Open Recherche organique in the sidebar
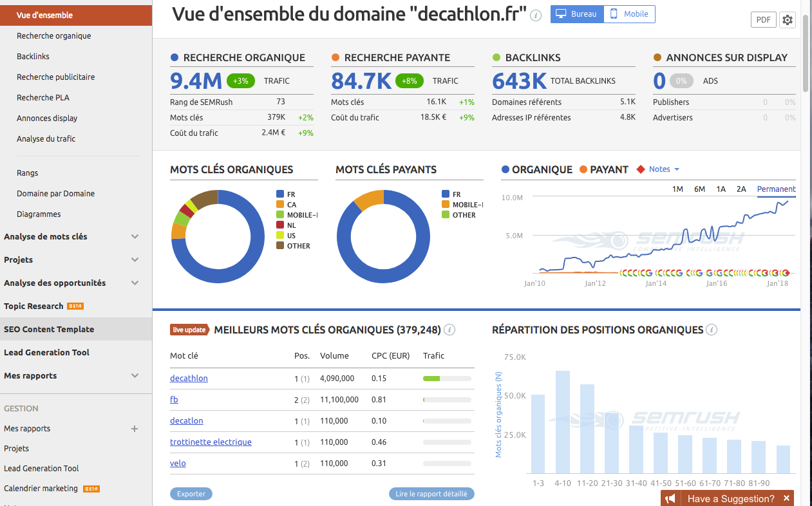812x506 pixels. click(54, 36)
